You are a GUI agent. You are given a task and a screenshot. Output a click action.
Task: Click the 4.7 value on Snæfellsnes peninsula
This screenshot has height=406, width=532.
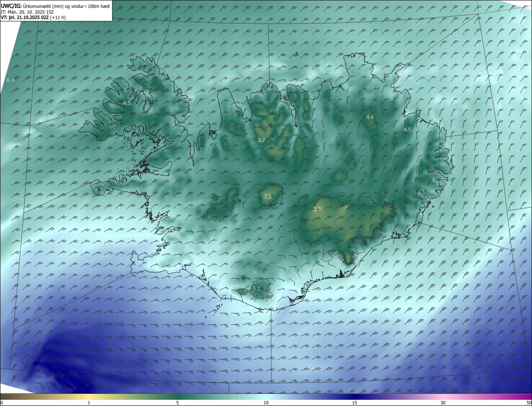(x=99, y=190)
